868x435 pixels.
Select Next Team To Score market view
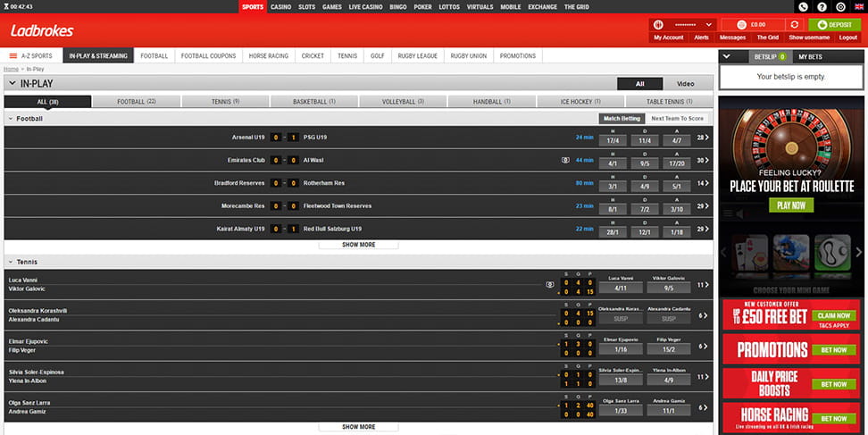pyautogui.click(x=677, y=119)
